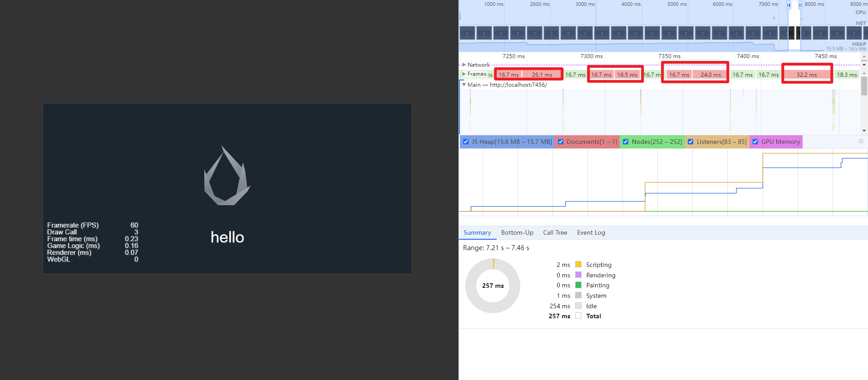The image size is (868, 380).
Task: Click the Framerate (FPS) stat row
Action: [93, 225]
